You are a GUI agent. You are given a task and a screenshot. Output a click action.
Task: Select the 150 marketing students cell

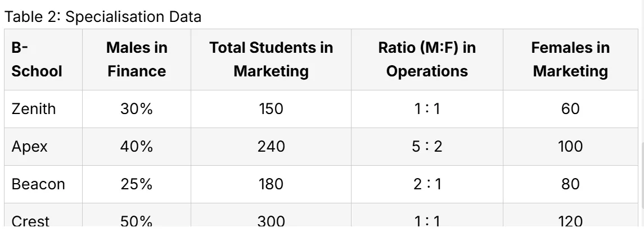point(271,109)
